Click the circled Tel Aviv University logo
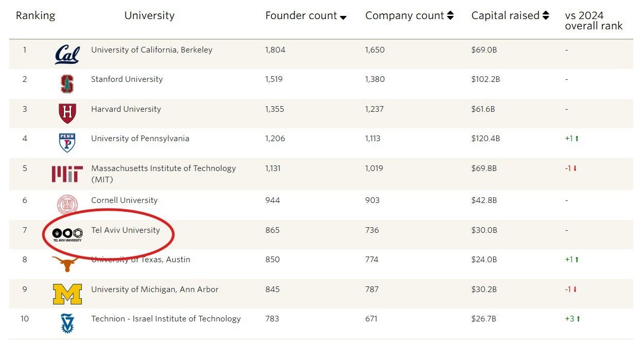The height and width of the screenshot is (340, 644). 66,233
